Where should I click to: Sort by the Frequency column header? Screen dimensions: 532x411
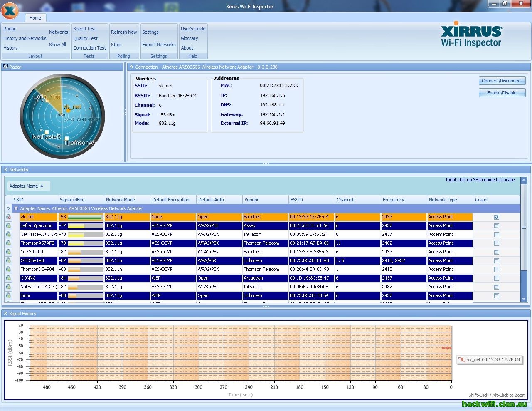pos(404,200)
